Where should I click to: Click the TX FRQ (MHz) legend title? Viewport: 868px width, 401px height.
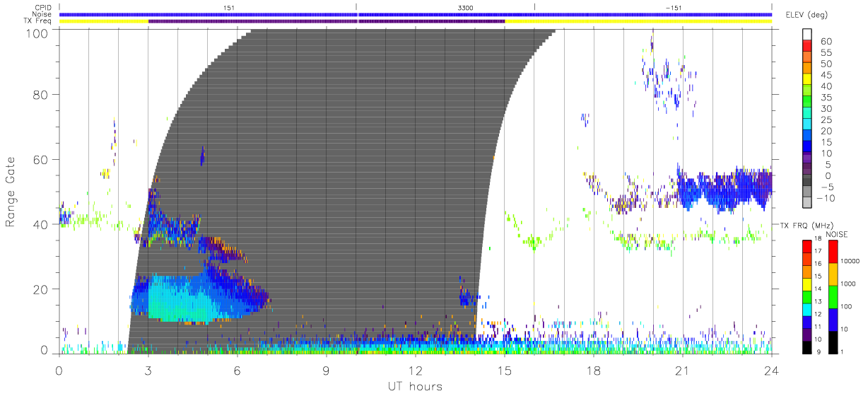click(806, 225)
